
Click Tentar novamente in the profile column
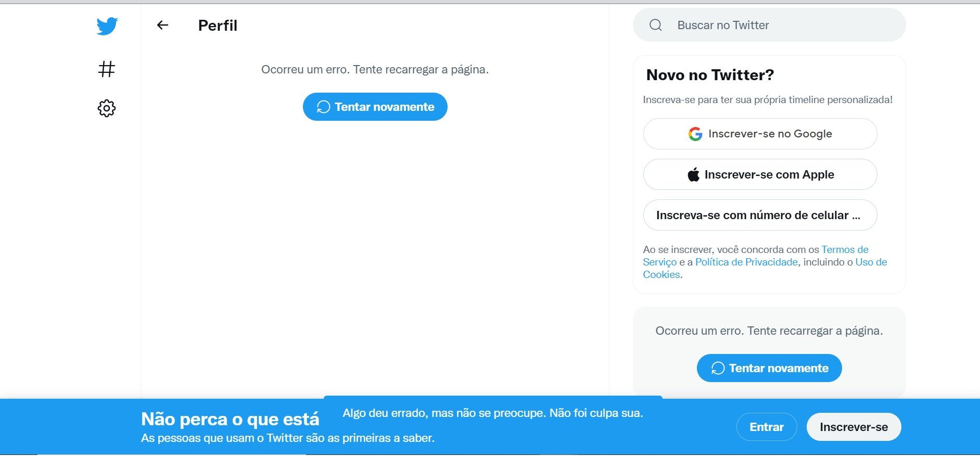click(x=375, y=107)
